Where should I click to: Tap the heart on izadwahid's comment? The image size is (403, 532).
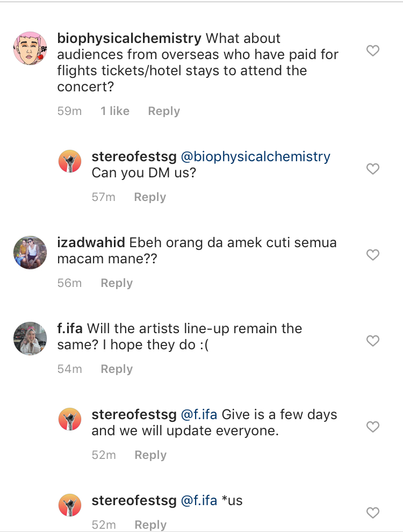point(372,255)
